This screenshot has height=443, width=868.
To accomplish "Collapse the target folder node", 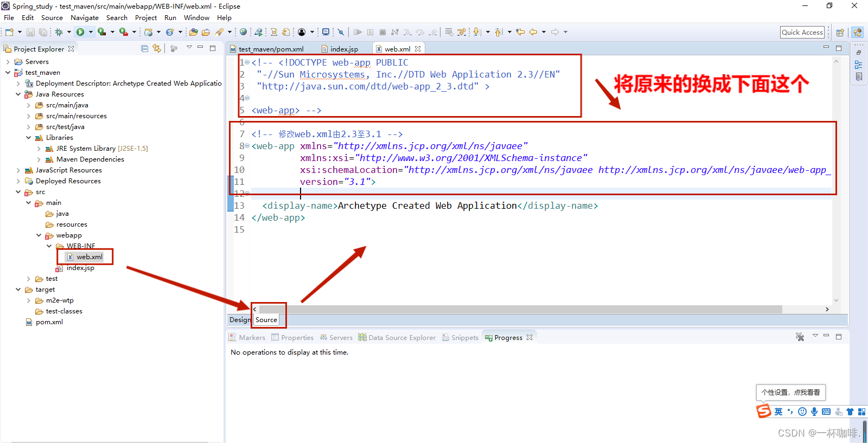I will tap(18, 289).
